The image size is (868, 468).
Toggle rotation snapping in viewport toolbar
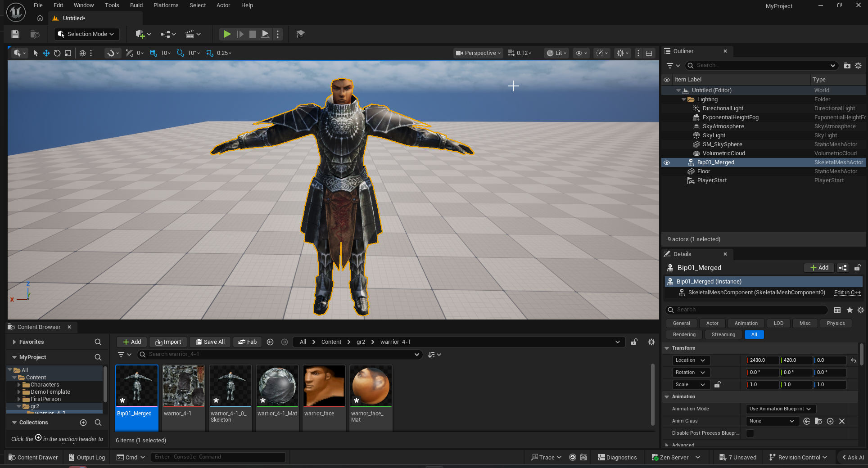[x=181, y=53]
